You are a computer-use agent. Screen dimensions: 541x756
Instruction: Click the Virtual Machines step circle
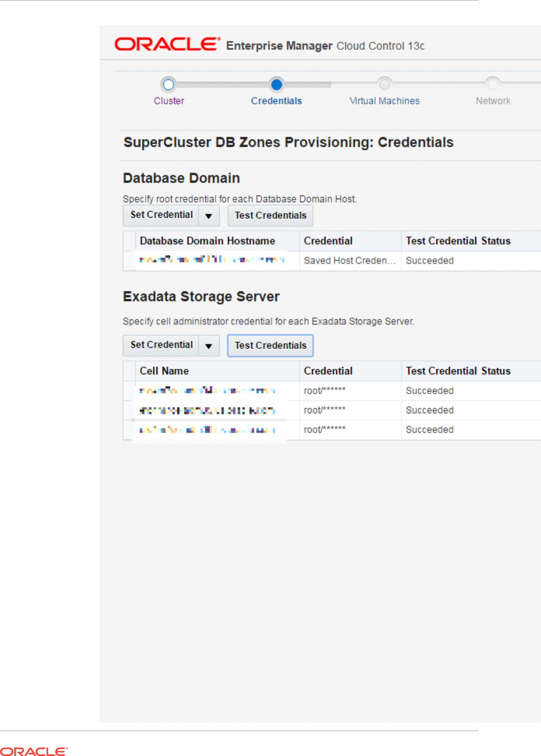pyautogui.click(x=385, y=84)
